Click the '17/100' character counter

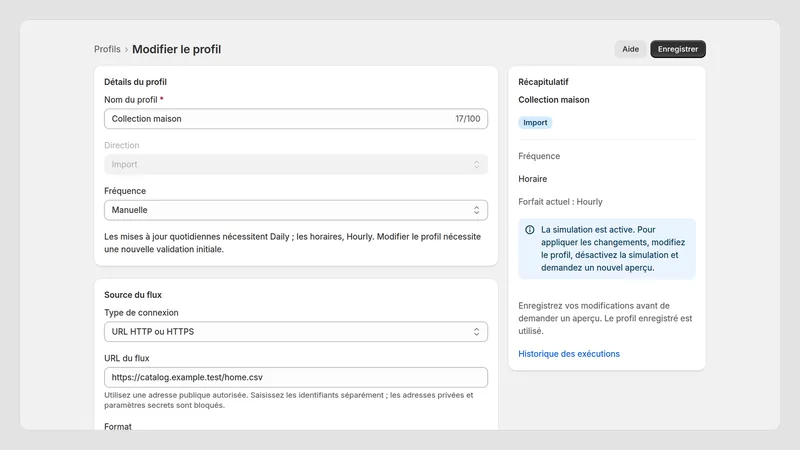tap(468, 119)
